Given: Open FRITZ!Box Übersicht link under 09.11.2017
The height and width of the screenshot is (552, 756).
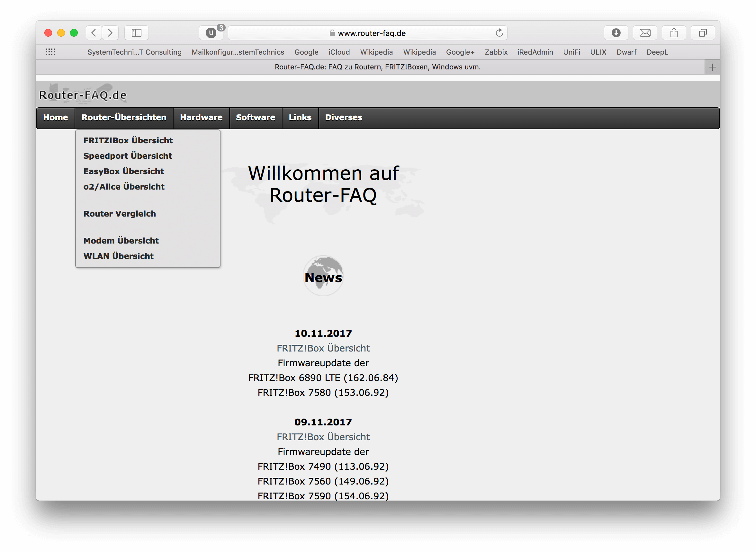Looking at the screenshot, I should (323, 437).
